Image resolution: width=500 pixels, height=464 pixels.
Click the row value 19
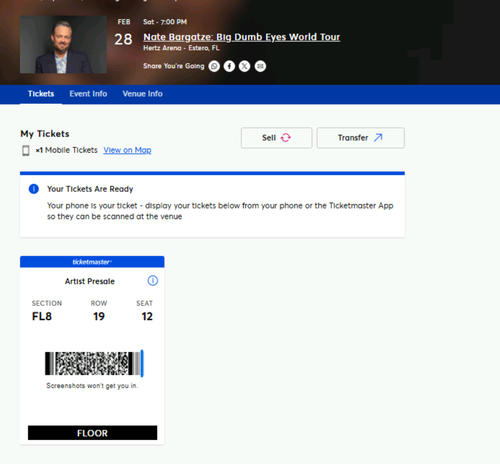pos(99,316)
